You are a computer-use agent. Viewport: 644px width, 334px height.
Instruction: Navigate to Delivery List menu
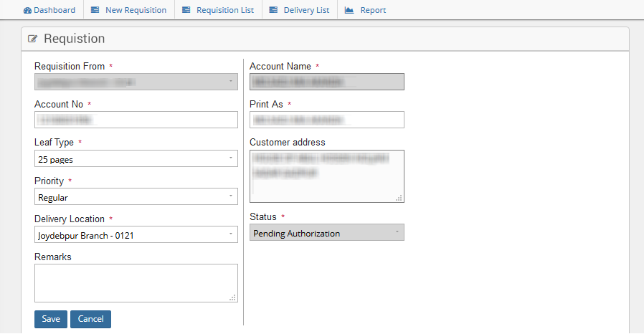306,10
